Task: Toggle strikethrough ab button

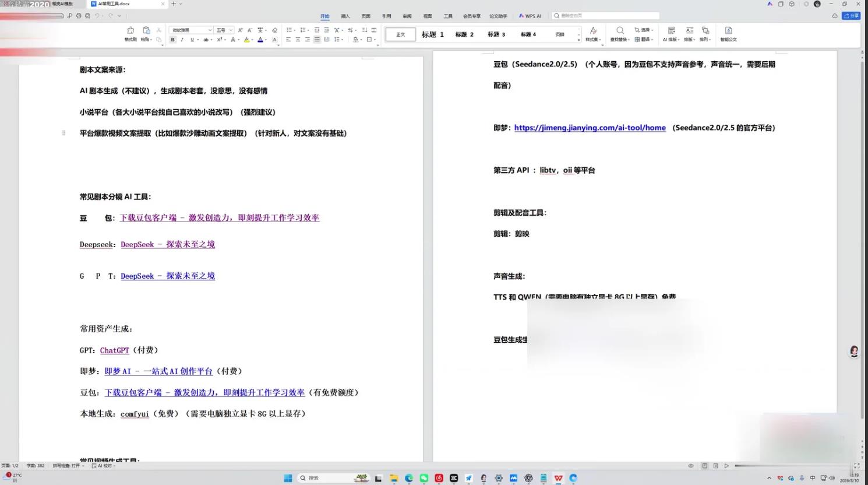Action: pyautogui.click(x=206, y=40)
